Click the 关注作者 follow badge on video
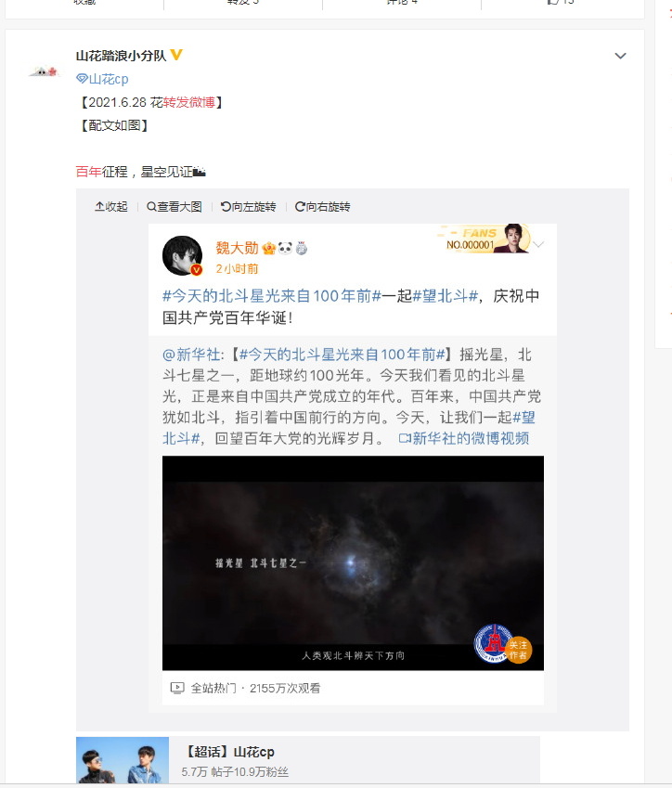672x788 pixels. tap(518, 650)
